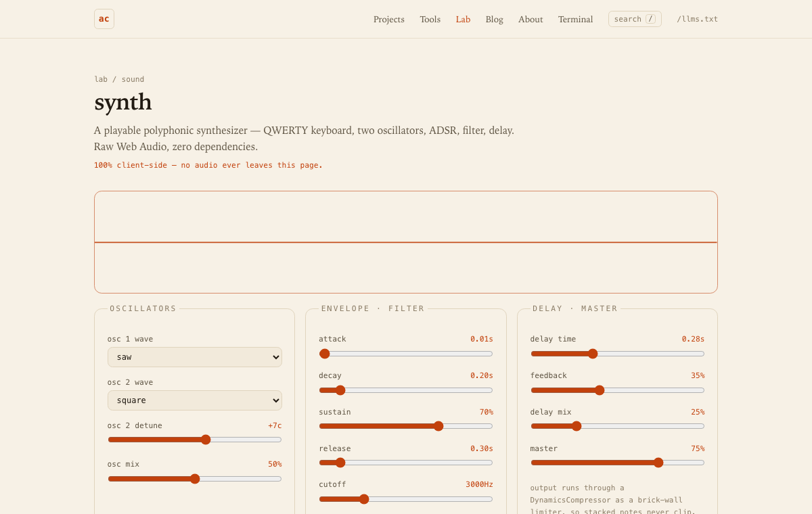Viewport: 812px width, 514px height.
Task: Set the delay mix slider
Action: click(618, 426)
